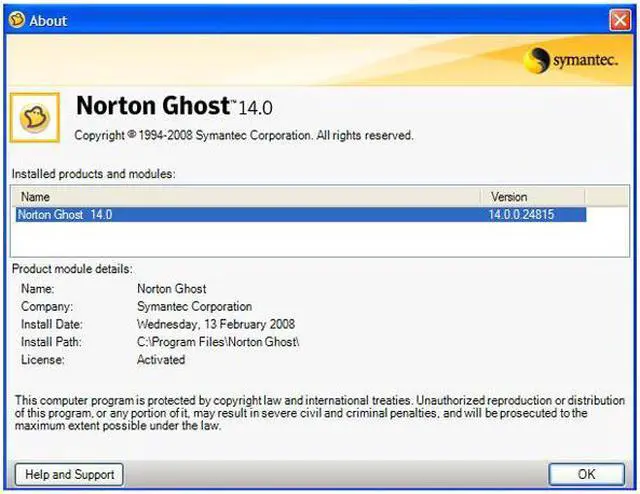Click the About window title text

pyautogui.click(x=48, y=20)
